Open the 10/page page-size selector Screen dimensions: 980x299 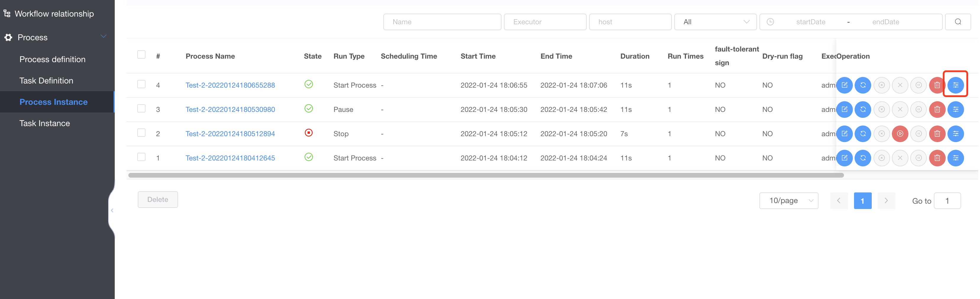click(789, 201)
